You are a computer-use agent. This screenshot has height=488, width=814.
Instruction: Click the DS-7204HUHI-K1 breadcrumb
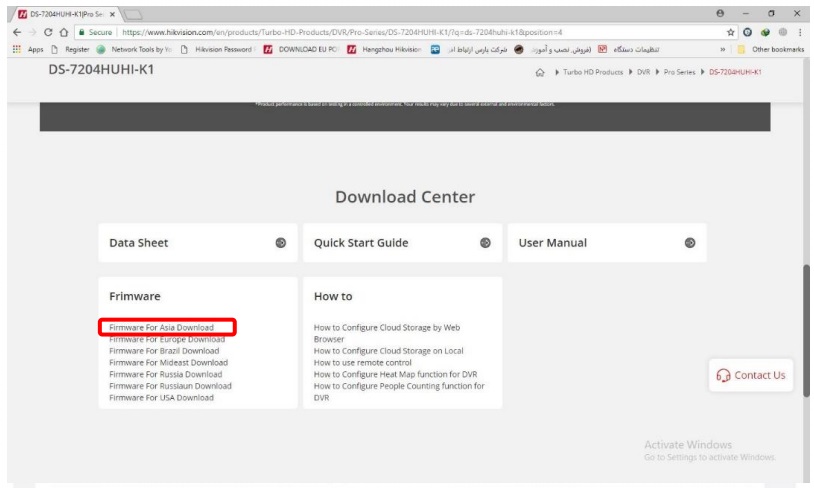click(x=735, y=72)
